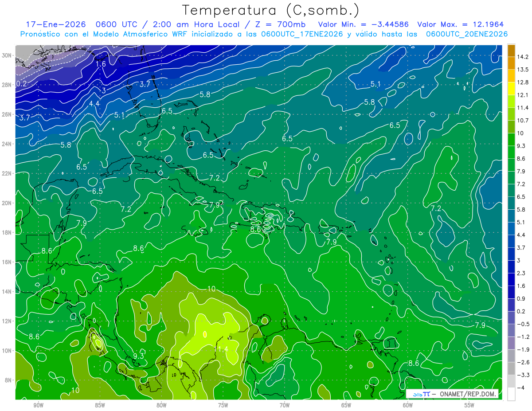Click the color bar label "-0.5"
This screenshot has height=411, width=532.
(523, 324)
